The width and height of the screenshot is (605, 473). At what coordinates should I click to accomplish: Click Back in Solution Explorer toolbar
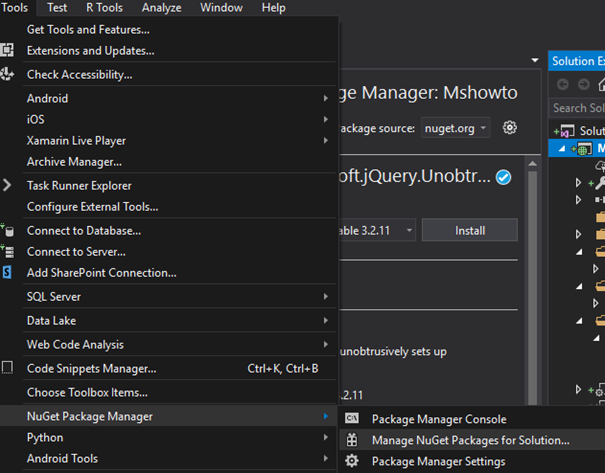[x=563, y=84]
